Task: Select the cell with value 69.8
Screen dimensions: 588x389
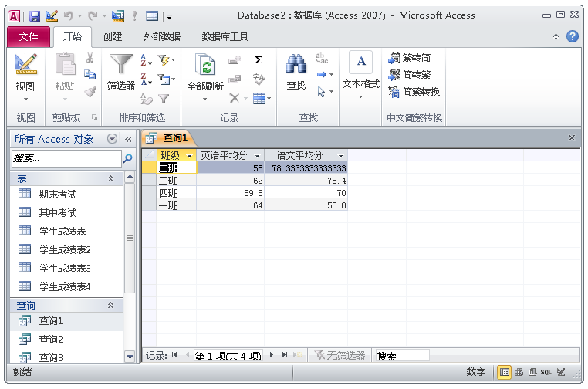Action: click(x=230, y=193)
